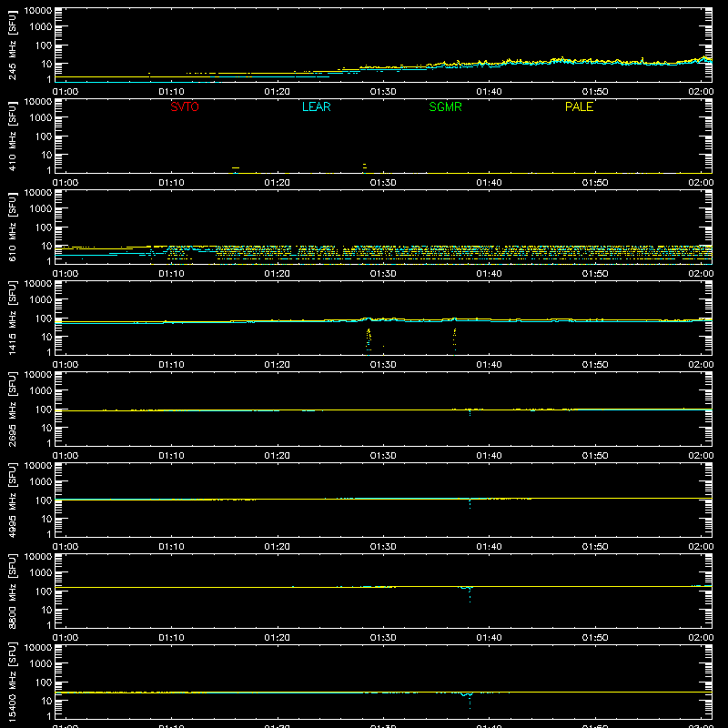Click the 10000 y-axis value on 245 MHz panel

38,11
